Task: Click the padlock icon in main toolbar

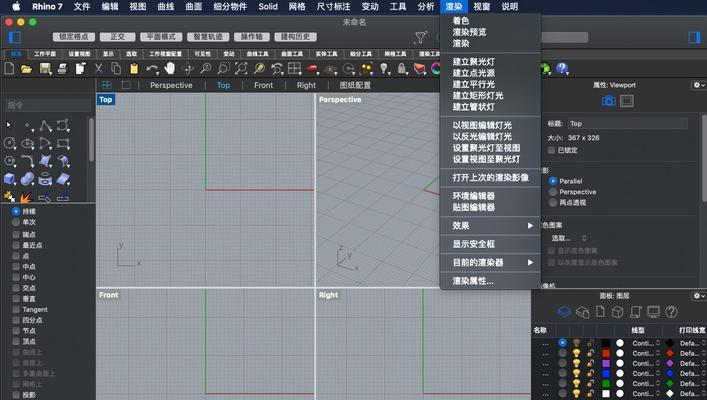Action: 401,69
